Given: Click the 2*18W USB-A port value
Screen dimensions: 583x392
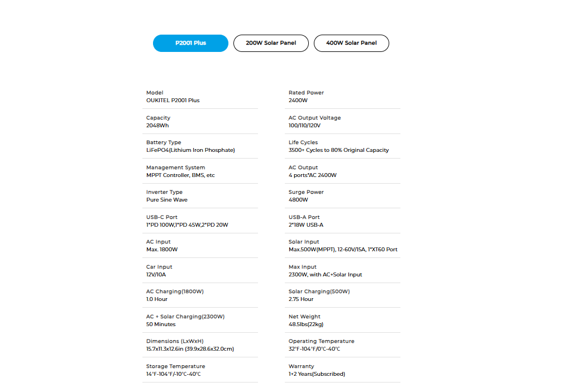Looking at the screenshot, I should pos(306,225).
